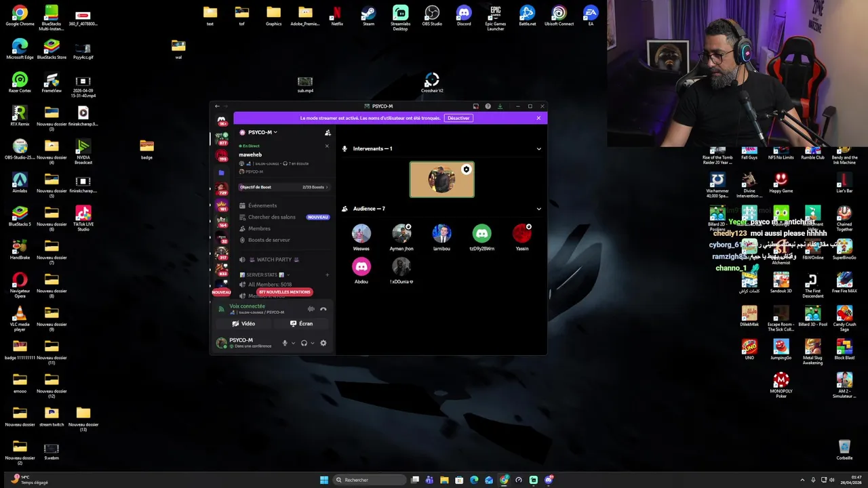
Task: Disconnect from voice with hang-up icon
Action: pyautogui.click(x=323, y=309)
